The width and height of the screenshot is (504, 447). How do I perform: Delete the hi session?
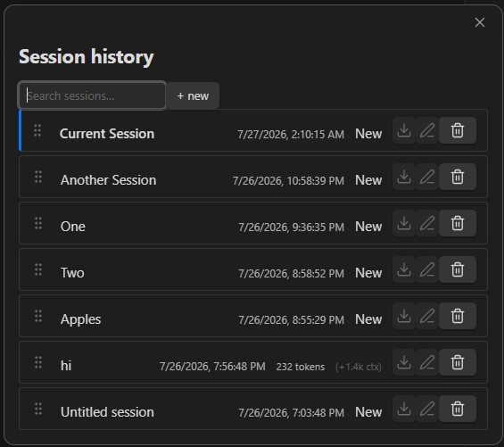tap(458, 362)
